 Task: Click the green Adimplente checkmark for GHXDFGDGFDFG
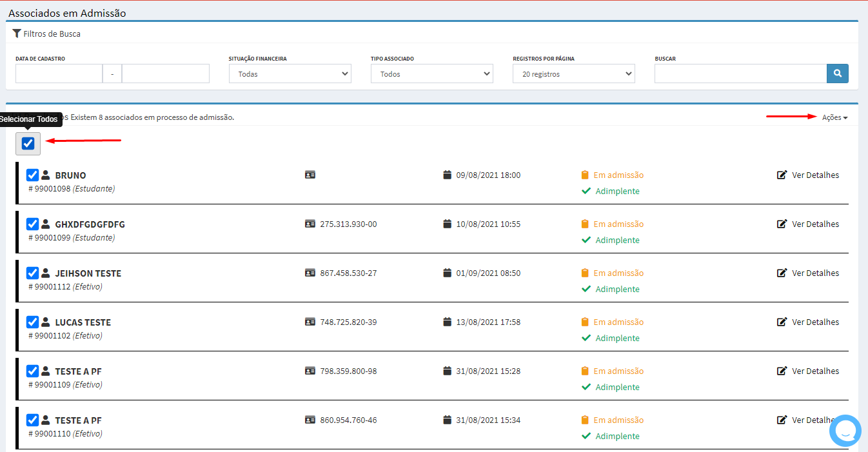(x=586, y=240)
